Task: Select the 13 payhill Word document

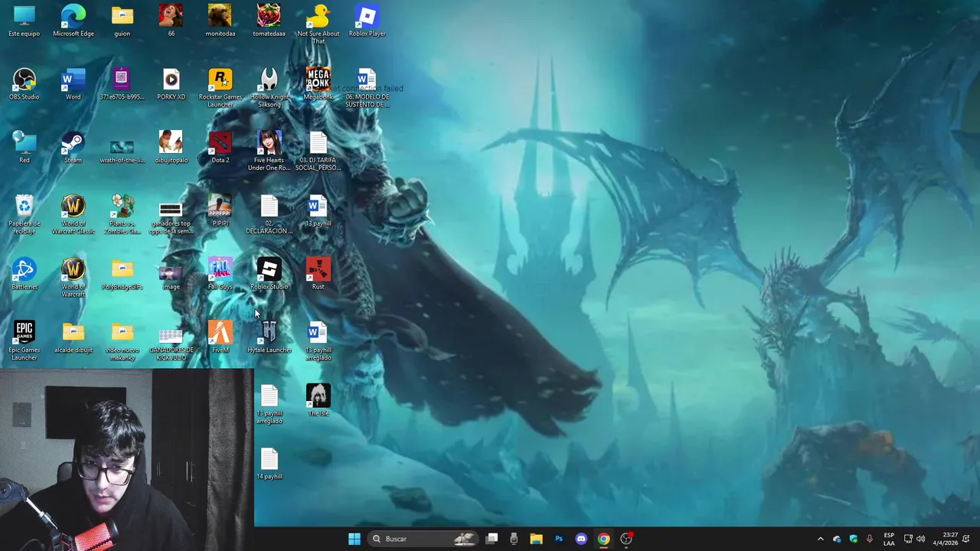Action: click(x=318, y=211)
